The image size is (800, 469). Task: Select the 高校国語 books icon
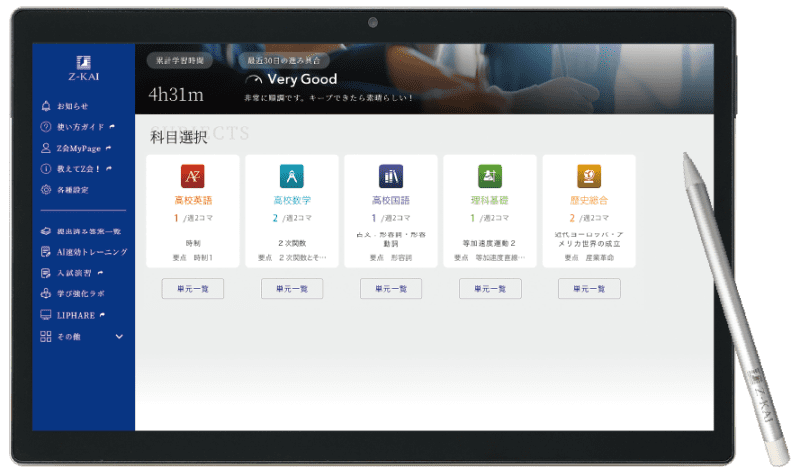click(x=391, y=176)
